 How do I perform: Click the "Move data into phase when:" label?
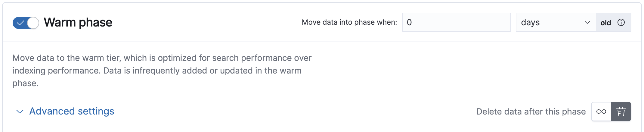(349, 22)
